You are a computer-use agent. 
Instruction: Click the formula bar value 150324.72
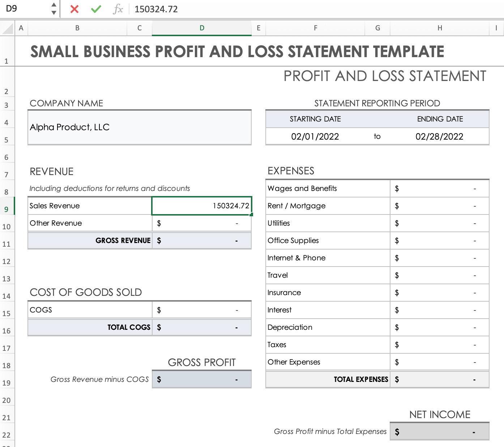(x=156, y=9)
